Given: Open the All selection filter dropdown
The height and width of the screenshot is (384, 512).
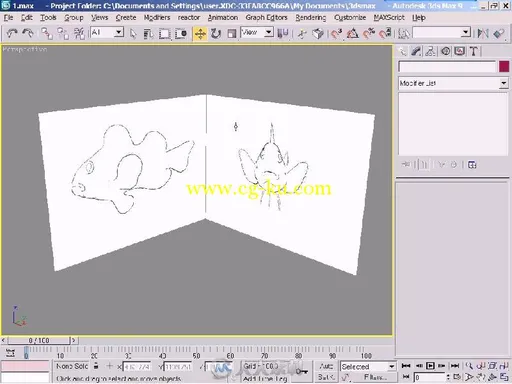Looking at the screenshot, I should click(x=107, y=33).
